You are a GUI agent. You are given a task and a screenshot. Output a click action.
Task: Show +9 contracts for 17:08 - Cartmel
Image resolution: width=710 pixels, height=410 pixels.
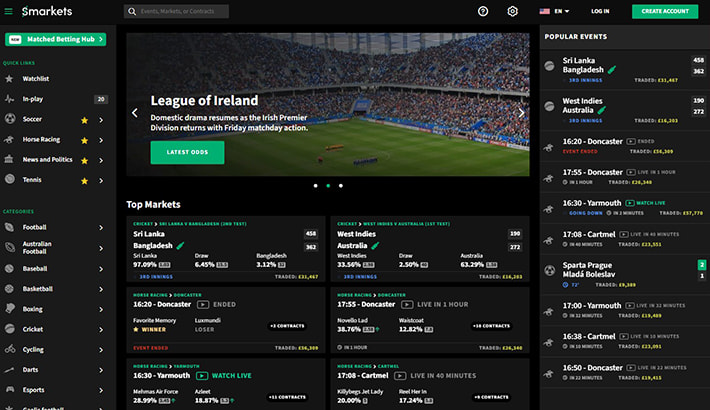coord(491,397)
